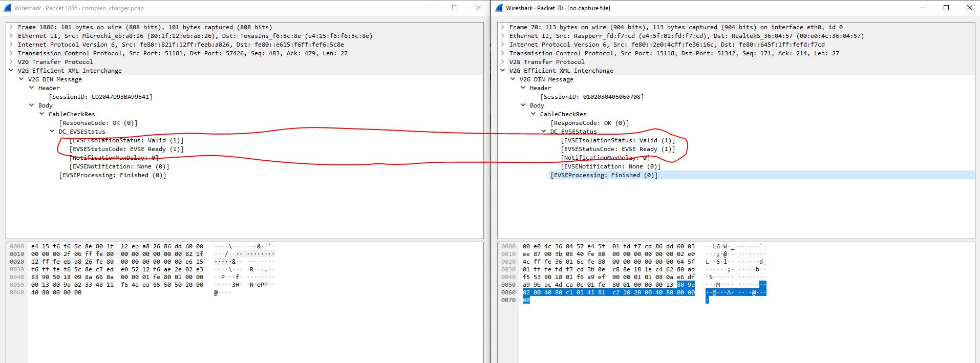Select SessionID CD2047D93BA99541 field
This screenshot has height=363, width=980.
tap(100, 97)
